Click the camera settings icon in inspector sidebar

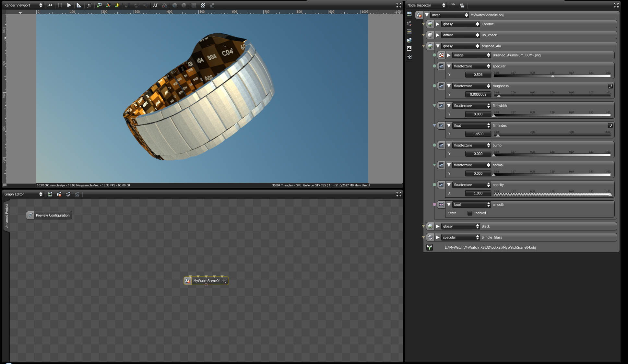pos(409,23)
